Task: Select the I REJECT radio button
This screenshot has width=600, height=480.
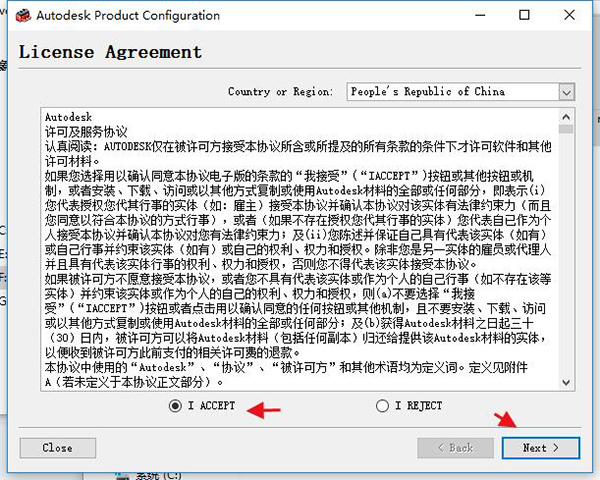Action: click(382, 406)
